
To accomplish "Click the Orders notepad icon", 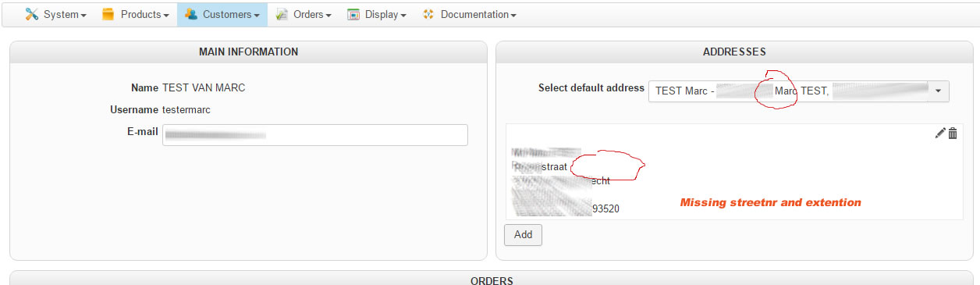I will pos(282,15).
